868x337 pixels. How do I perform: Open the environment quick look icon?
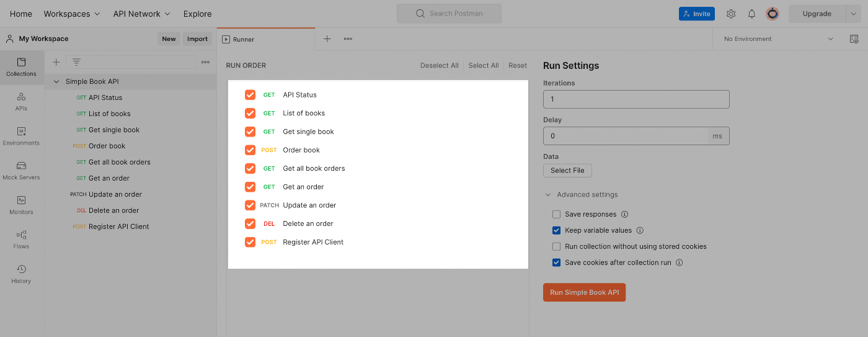[x=854, y=38]
